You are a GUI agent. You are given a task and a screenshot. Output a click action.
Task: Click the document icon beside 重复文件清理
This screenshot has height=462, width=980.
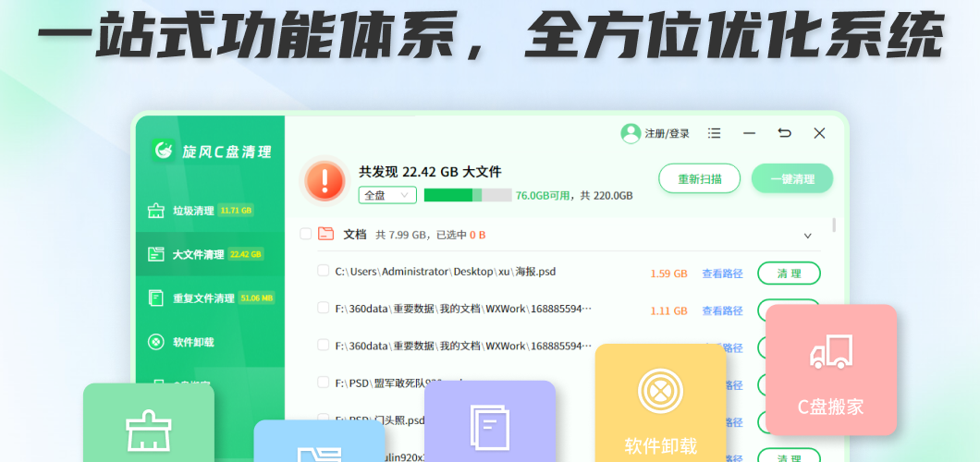click(x=155, y=298)
